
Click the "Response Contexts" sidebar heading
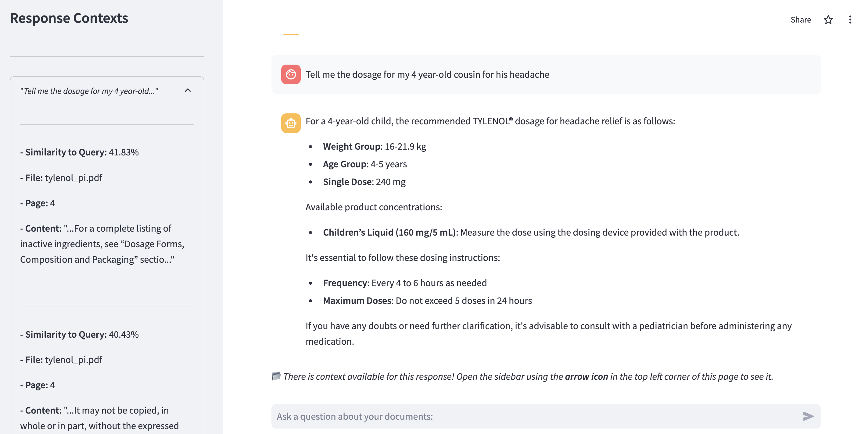coord(69,18)
